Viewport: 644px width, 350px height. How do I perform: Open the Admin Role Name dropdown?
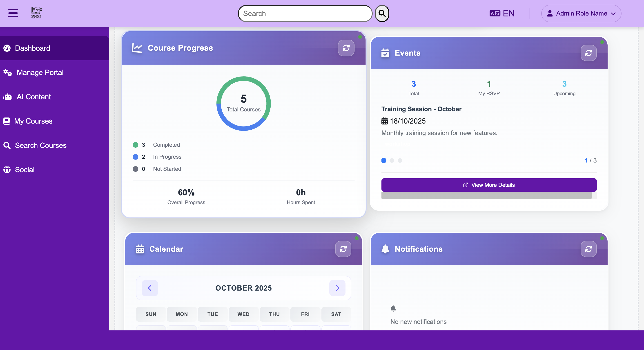(581, 13)
